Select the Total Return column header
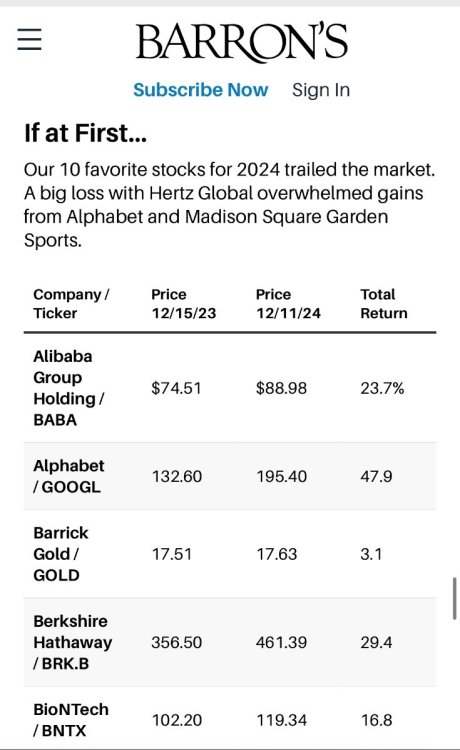 383,304
